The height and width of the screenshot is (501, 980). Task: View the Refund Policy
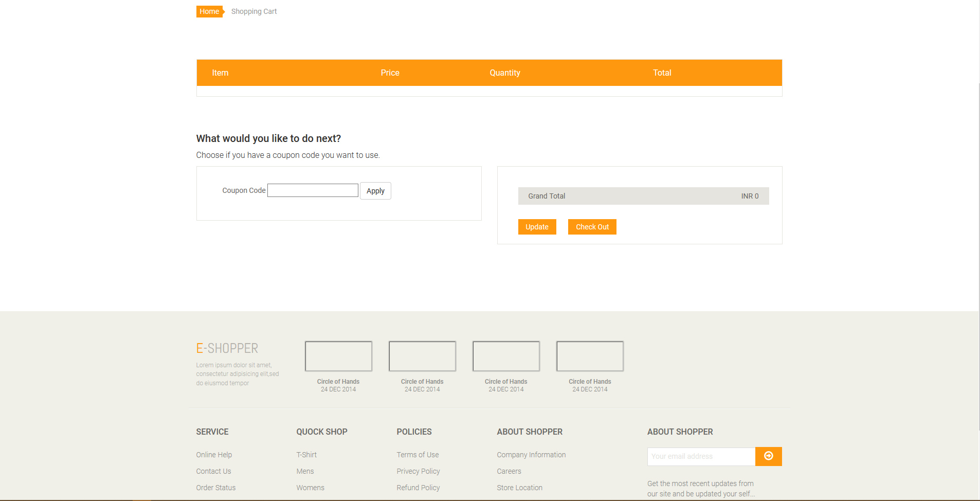[418, 488]
